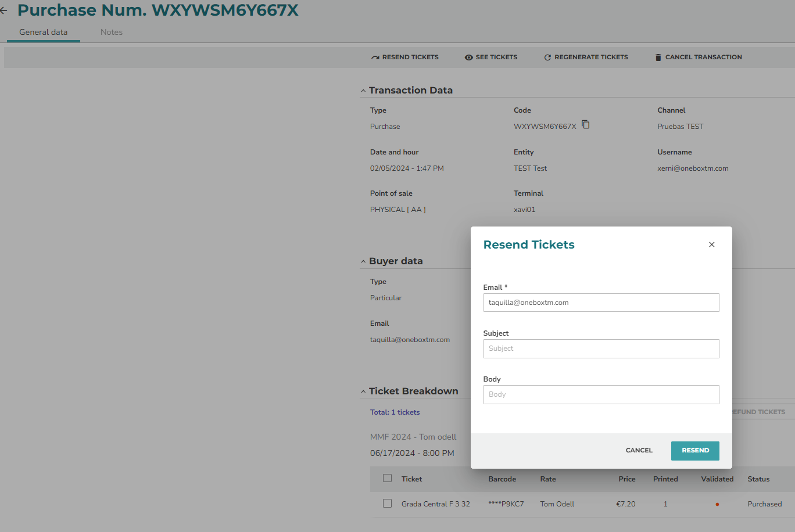Collapse the Ticket Breakdown section
795x532 pixels.
point(363,392)
